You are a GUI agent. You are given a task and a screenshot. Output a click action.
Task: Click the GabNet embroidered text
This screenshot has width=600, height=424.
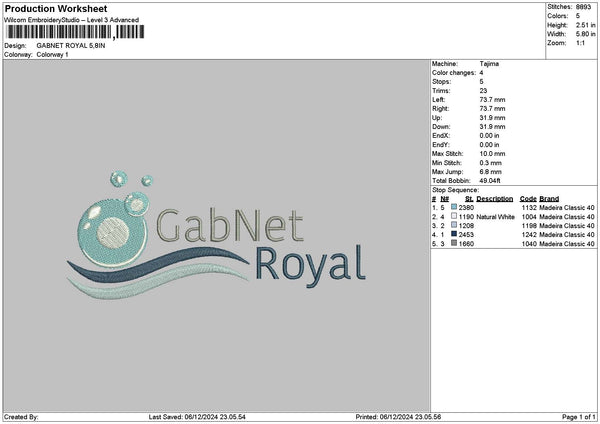(x=230, y=226)
